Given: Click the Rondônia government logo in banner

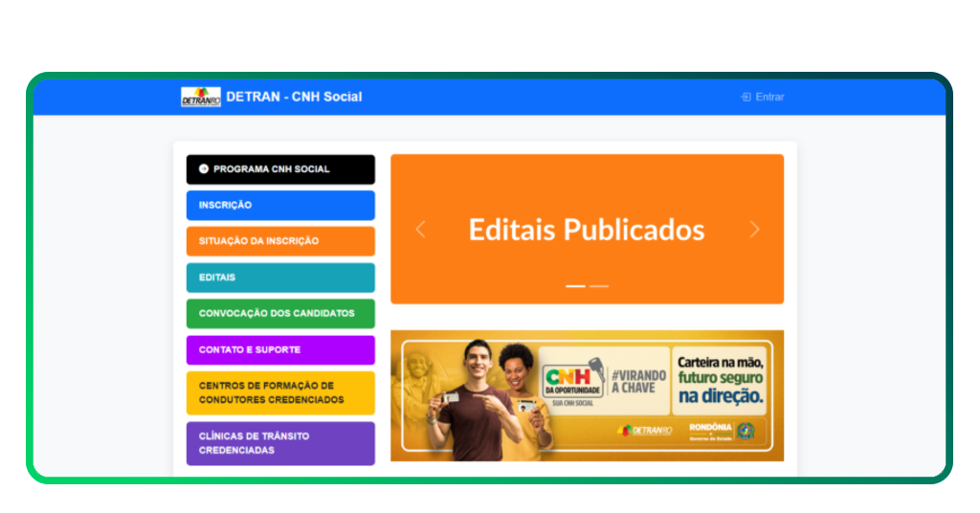Looking at the screenshot, I should (x=723, y=431).
